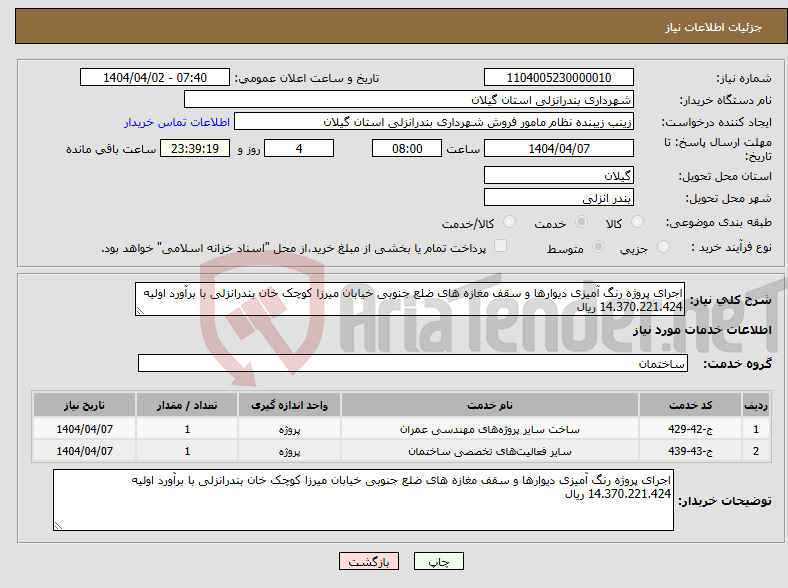The image size is (788, 588).
Task: Select the متوسط purchase type radio
Action: point(598,246)
